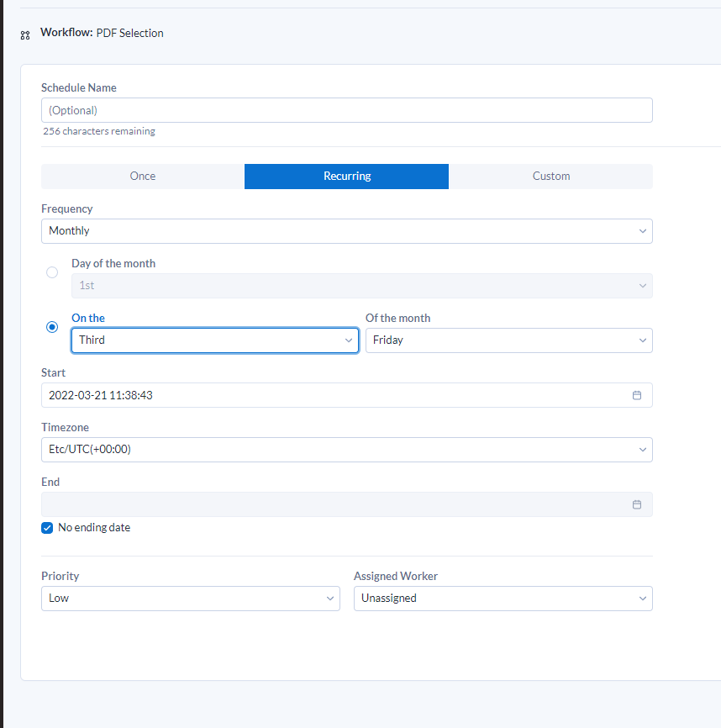This screenshot has width=721, height=728.
Task: Select the On the radio button
Action: click(52, 327)
